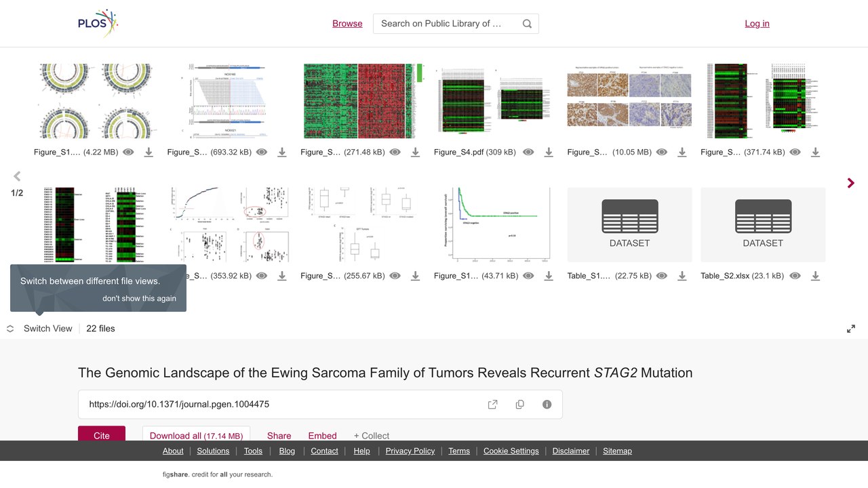Screen dimensions: 868x488
Task: Download the 43.71 kB figure file
Action: [549, 276]
